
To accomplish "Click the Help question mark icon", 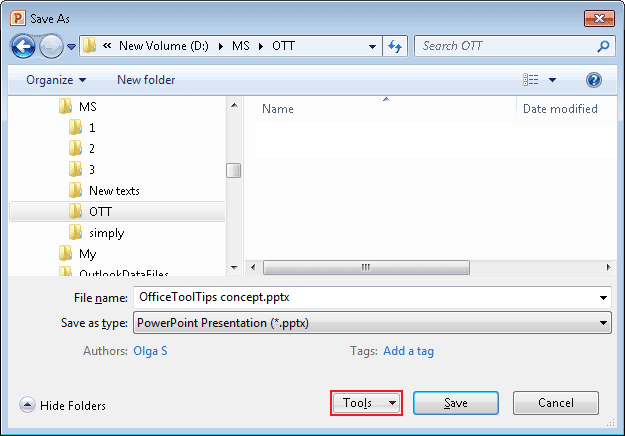I will pyautogui.click(x=594, y=80).
